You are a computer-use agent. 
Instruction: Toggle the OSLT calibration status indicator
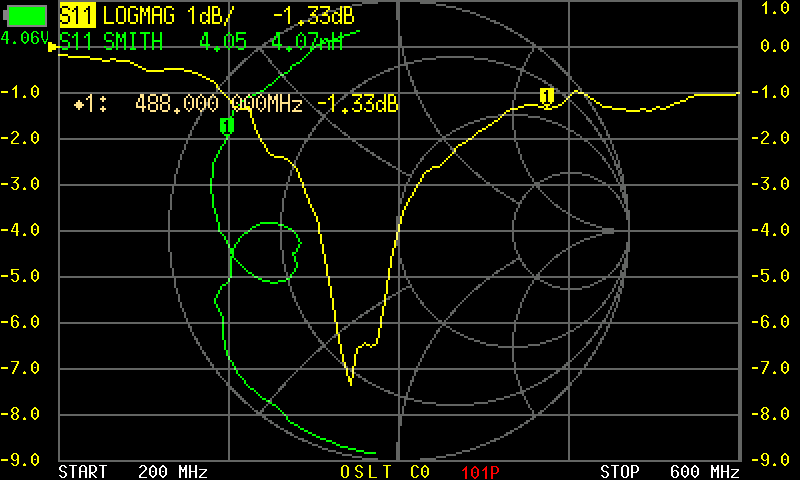[x=366, y=471]
